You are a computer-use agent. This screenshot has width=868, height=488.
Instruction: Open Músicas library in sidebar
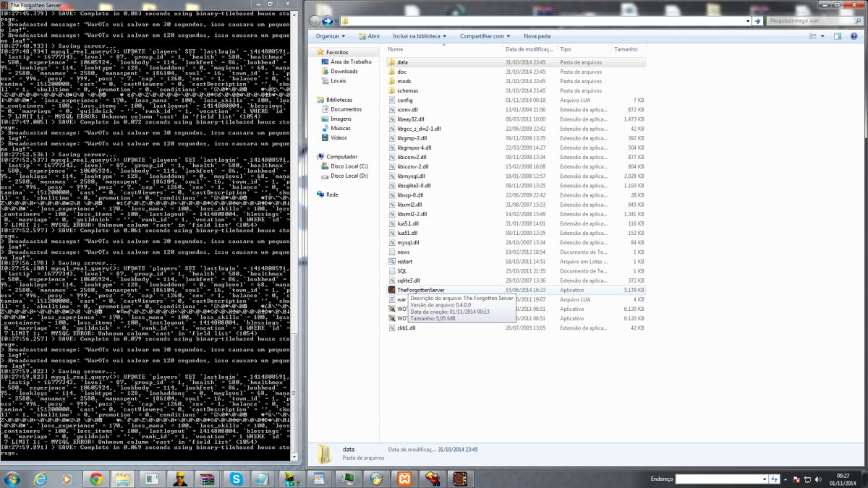(x=340, y=128)
